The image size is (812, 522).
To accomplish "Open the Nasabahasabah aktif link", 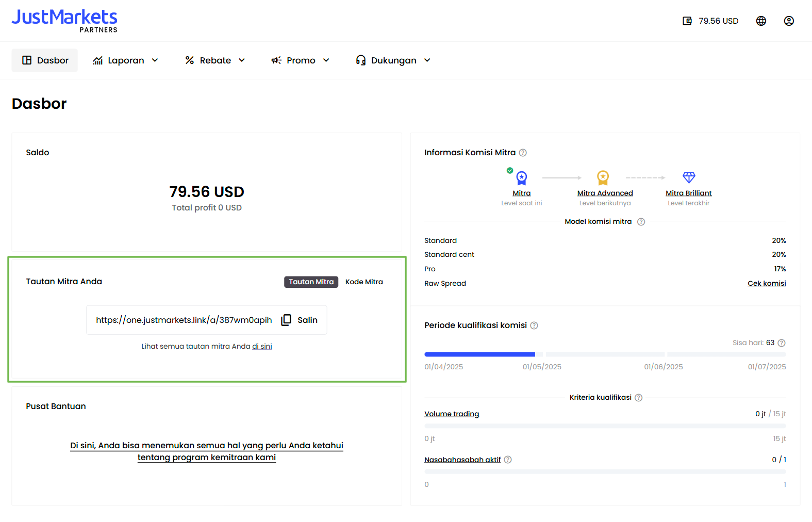I will coord(462,460).
